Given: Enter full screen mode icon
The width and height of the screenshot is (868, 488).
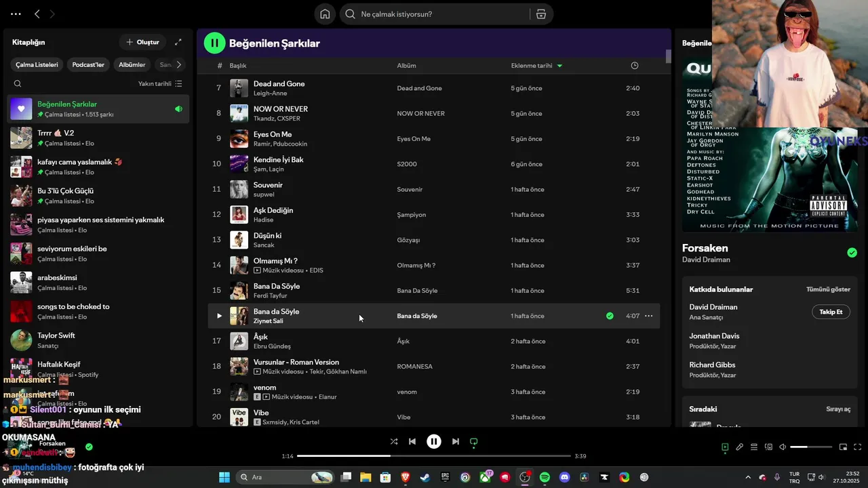Looking at the screenshot, I should tap(857, 447).
